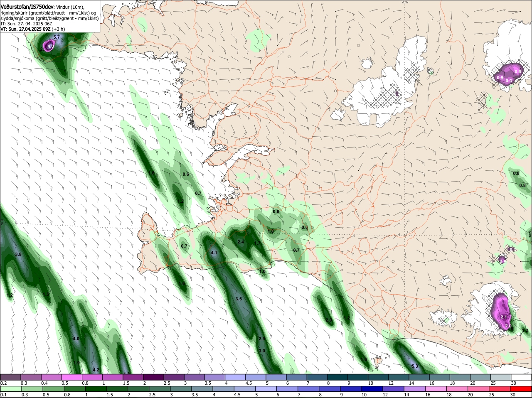Click the palest green 0.1 swatch in bottom legend row
This screenshot has width=532, height=398.
10,389
